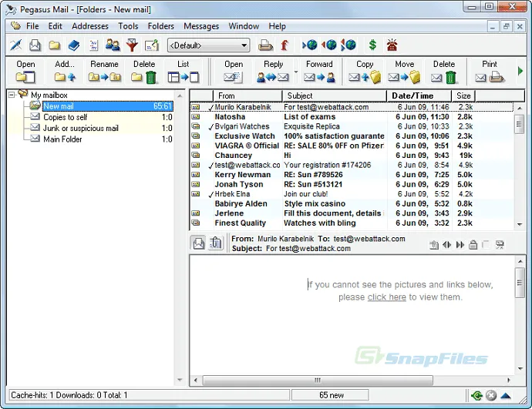Viewport: 532px width, 409px height.
Task: Click the next message double-arrow icon
Action: (x=460, y=245)
